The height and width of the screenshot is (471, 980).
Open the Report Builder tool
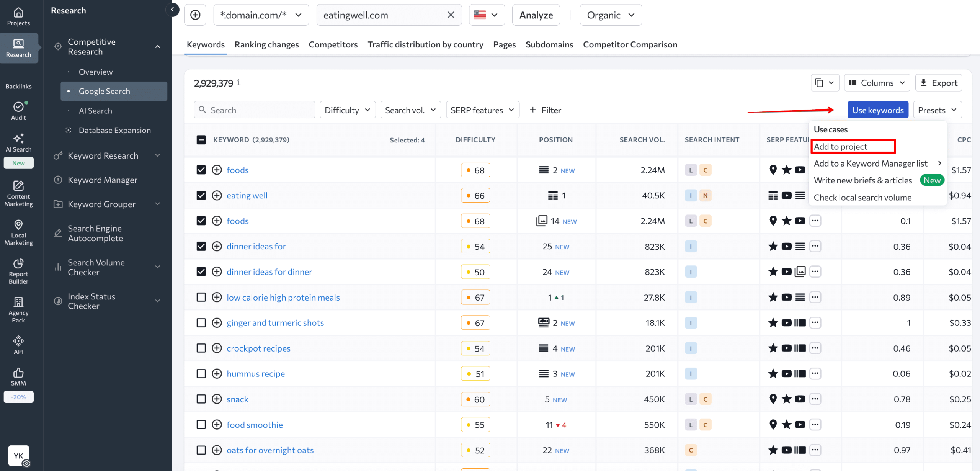coord(18,270)
